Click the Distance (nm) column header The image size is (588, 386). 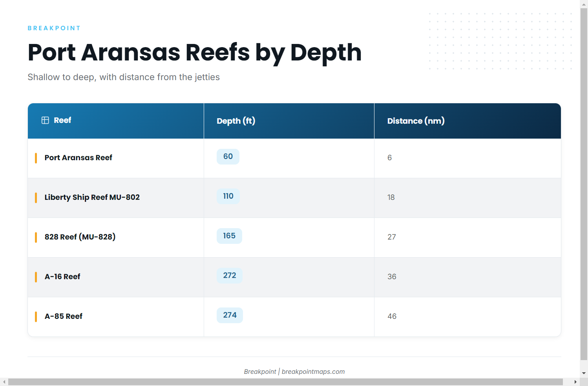coord(467,121)
